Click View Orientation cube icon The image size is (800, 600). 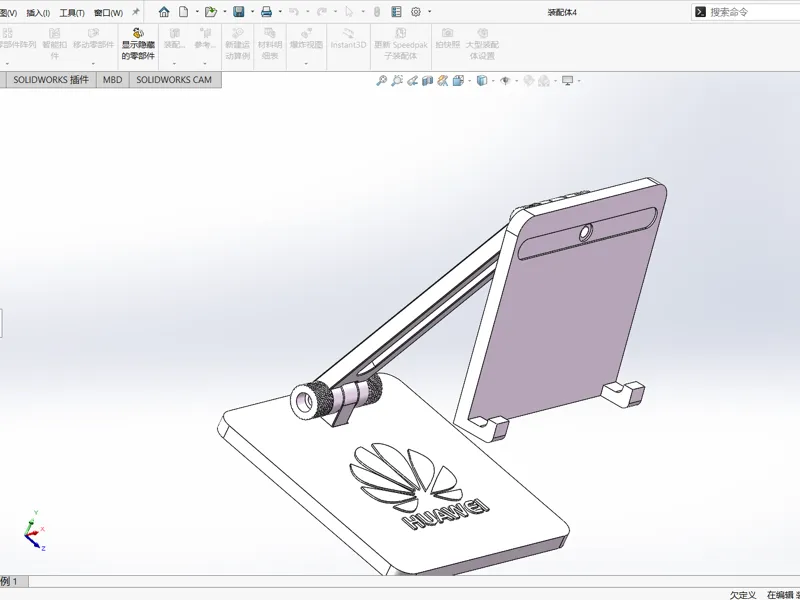(458, 81)
